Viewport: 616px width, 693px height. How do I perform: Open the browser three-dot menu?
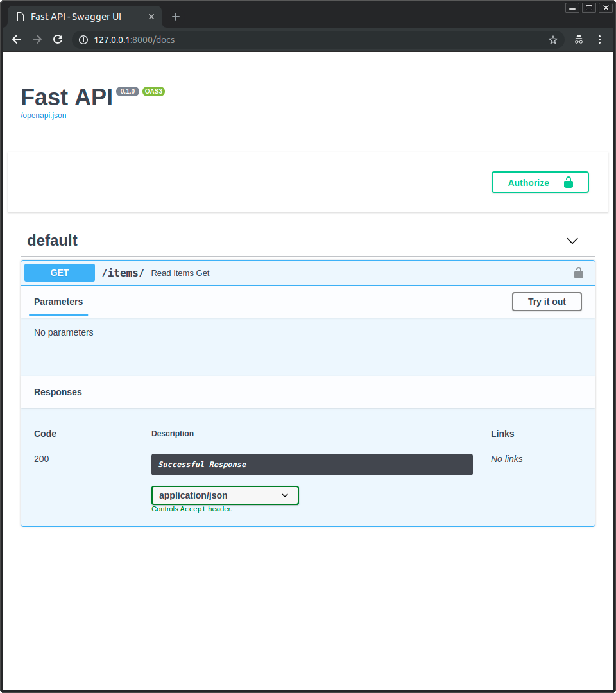click(x=600, y=40)
